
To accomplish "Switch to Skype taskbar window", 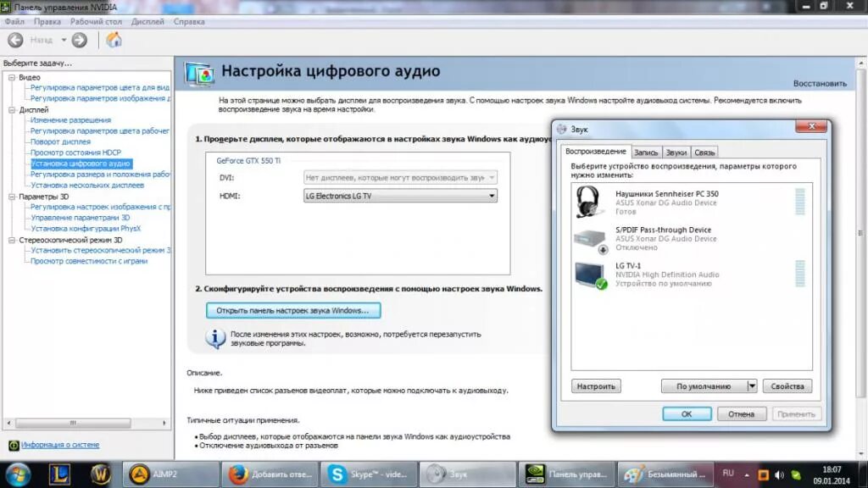I will (x=369, y=474).
